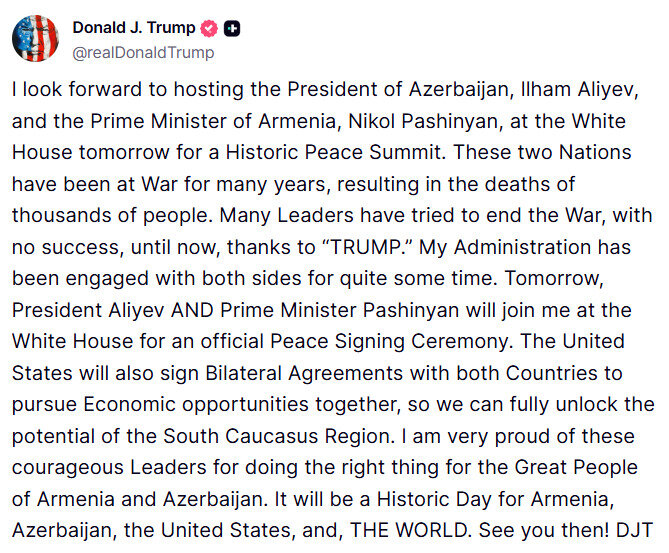The width and height of the screenshot is (669, 553).
Task: Click the words "Great People"
Action: click(x=576, y=468)
